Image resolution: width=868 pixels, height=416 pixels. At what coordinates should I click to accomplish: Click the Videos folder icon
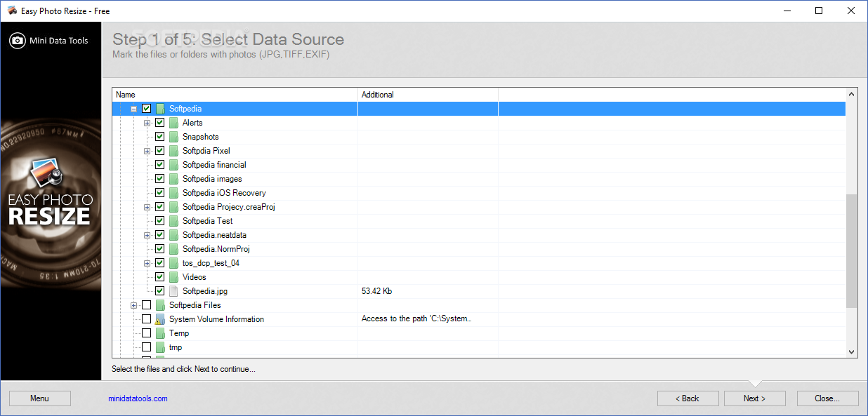point(173,277)
